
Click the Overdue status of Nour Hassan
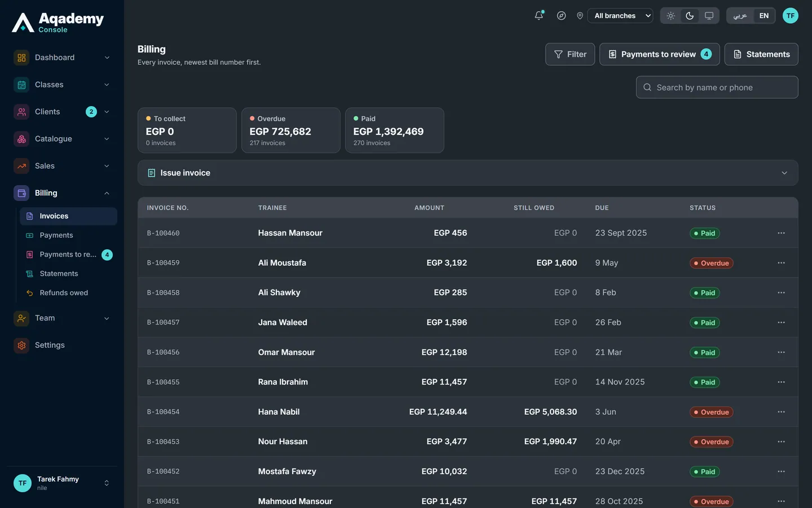pyautogui.click(x=712, y=442)
